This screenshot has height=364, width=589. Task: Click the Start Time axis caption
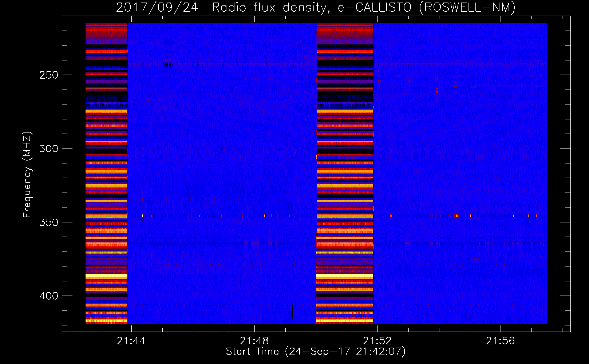point(316,352)
